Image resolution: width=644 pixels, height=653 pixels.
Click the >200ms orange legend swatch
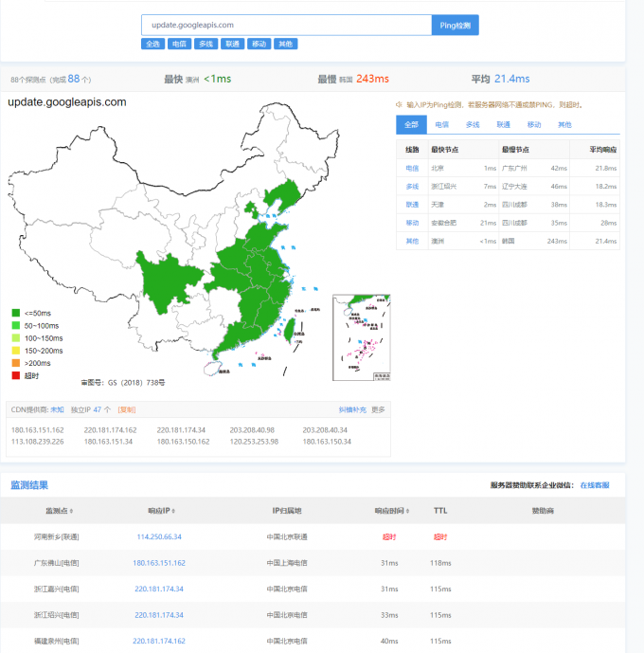pos(16,363)
